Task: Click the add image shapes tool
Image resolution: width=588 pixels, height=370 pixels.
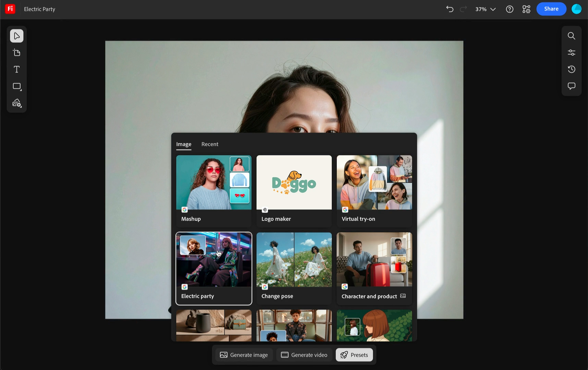Action: point(17,103)
